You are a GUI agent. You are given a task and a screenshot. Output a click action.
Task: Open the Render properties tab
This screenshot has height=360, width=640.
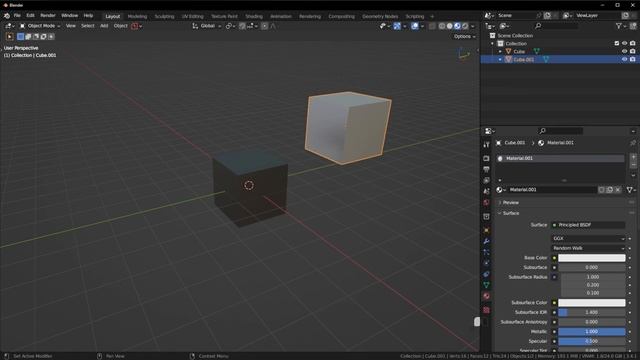486,158
